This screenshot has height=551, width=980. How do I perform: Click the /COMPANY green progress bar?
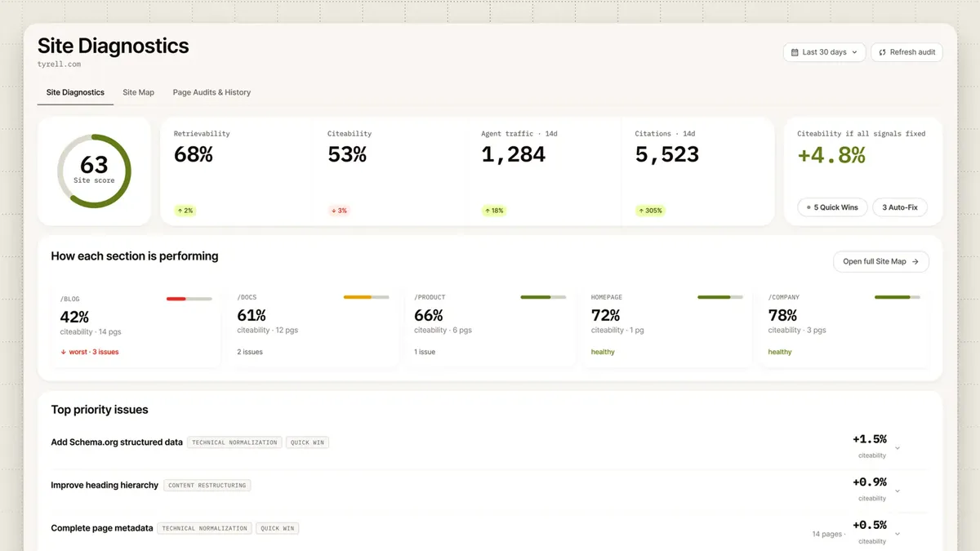[x=897, y=297]
